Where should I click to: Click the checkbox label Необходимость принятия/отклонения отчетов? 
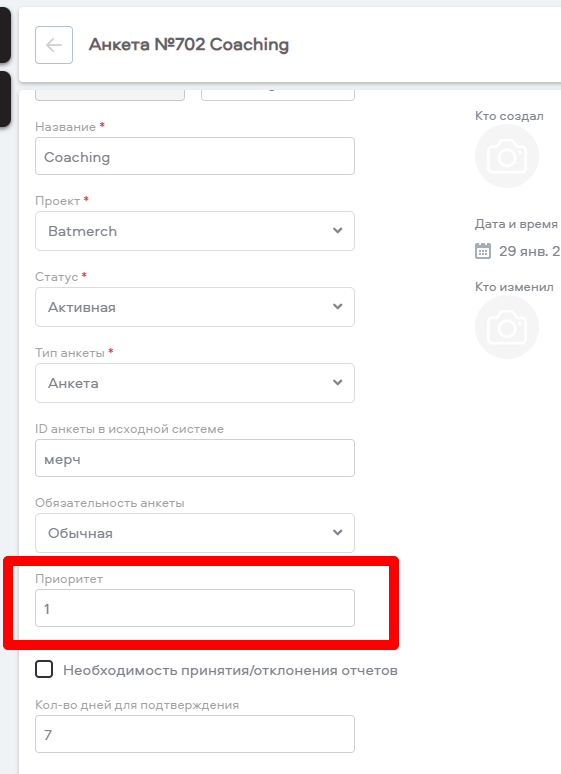[230, 670]
